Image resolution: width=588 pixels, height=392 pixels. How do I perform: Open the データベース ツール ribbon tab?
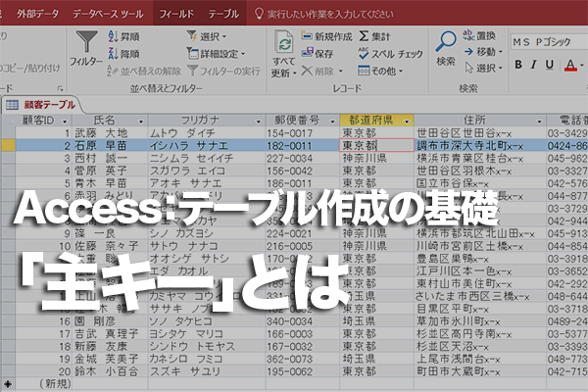coord(108,14)
